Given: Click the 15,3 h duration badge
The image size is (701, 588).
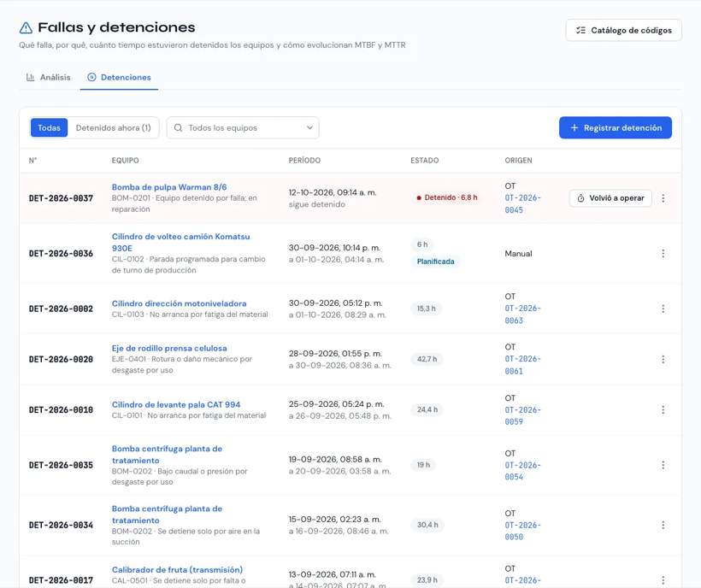Looking at the screenshot, I should click(x=426, y=309).
